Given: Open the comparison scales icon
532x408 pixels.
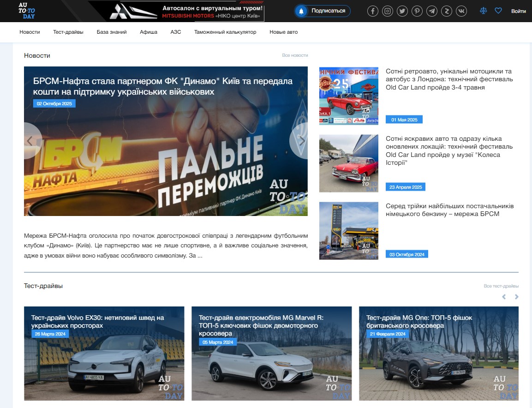Looking at the screenshot, I should pos(484,11).
